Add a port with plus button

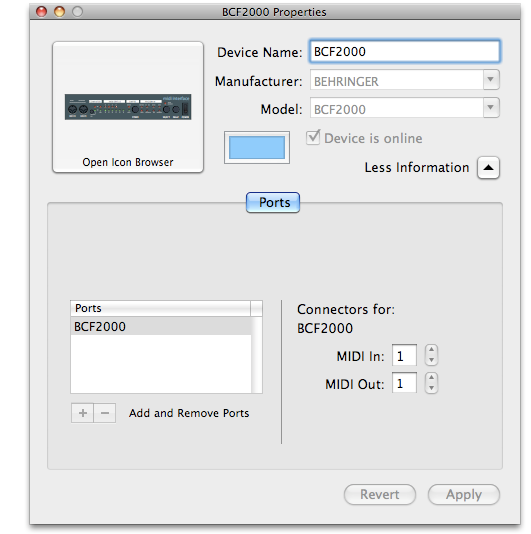[82, 413]
